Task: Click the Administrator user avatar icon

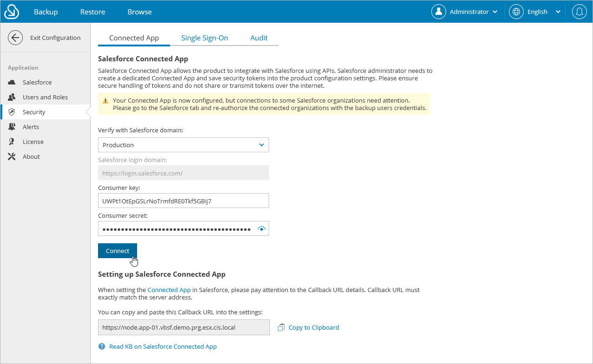Action: coord(439,12)
